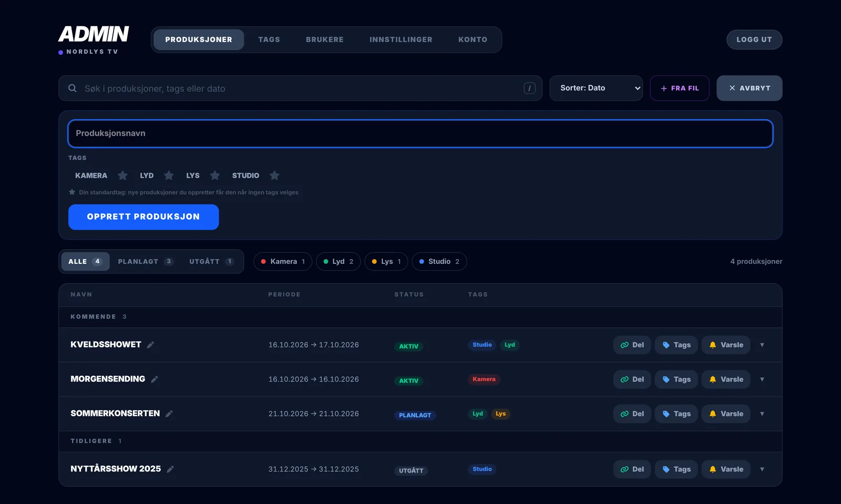The width and height of the screenshot is (841, 504).
Task: Expand the MORGENSENDING row arrow
Action: click(x=762, y=379)
